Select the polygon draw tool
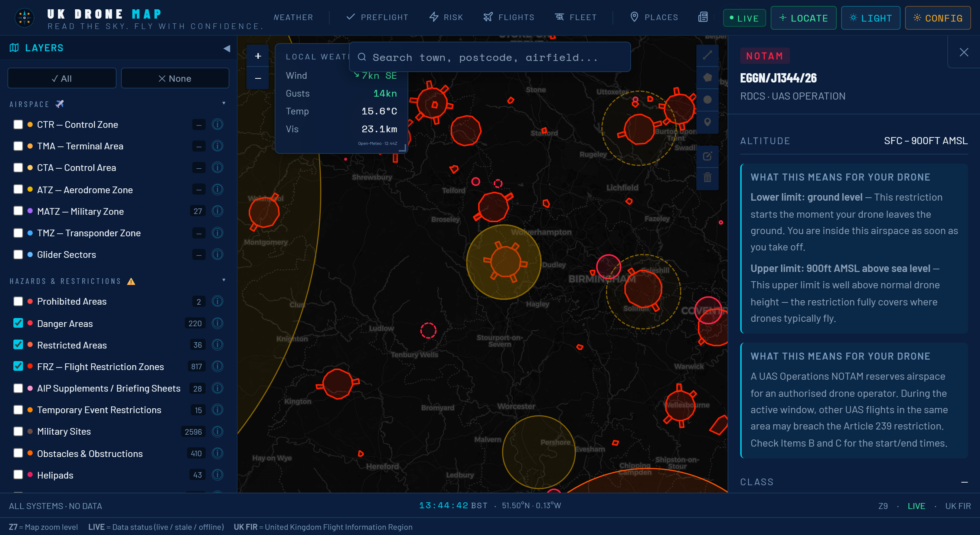The height and width of the screenshot is (535, 980). (707, 77)
